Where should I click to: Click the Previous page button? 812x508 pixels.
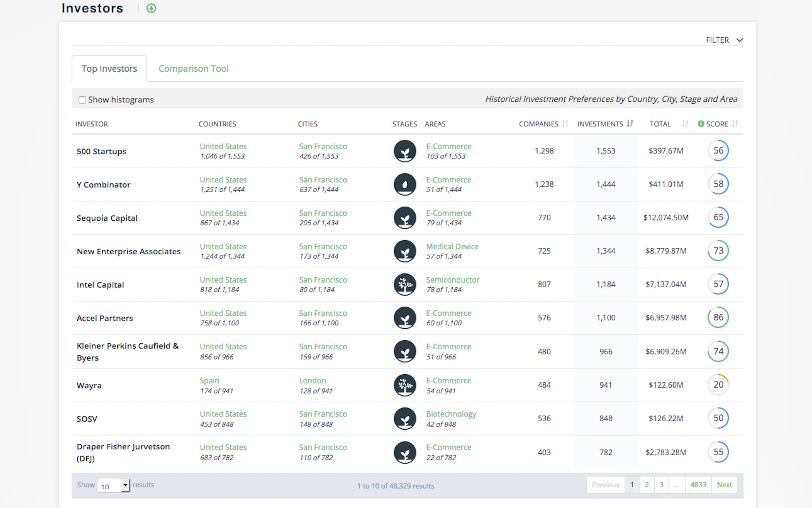pyautogui.click(x=605, y=485)
